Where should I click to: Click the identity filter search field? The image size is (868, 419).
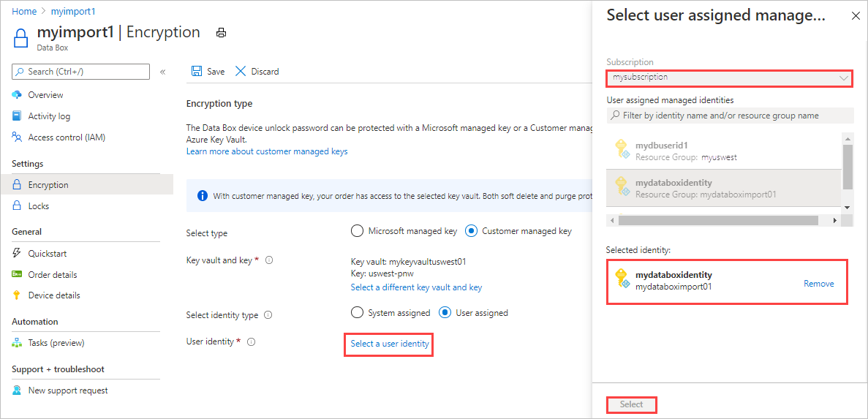[729, 116]
